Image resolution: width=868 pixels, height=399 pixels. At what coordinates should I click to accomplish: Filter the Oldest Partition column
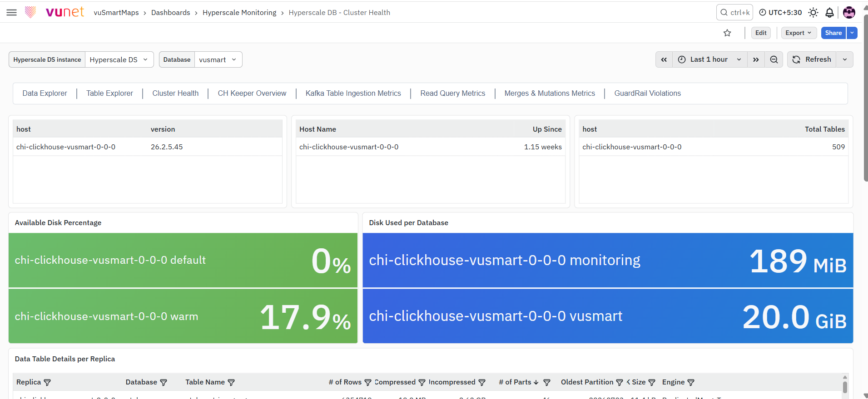[x=620, y=382]
